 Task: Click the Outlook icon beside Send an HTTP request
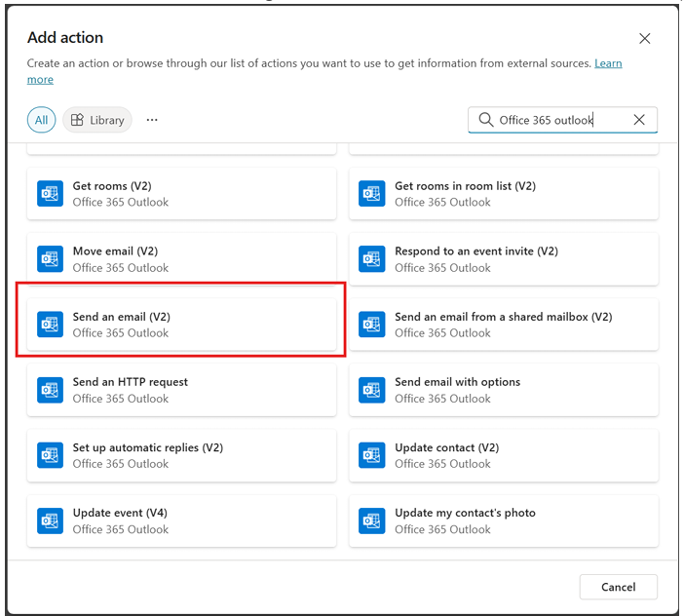pyautogui.click(x=50, y=390)
